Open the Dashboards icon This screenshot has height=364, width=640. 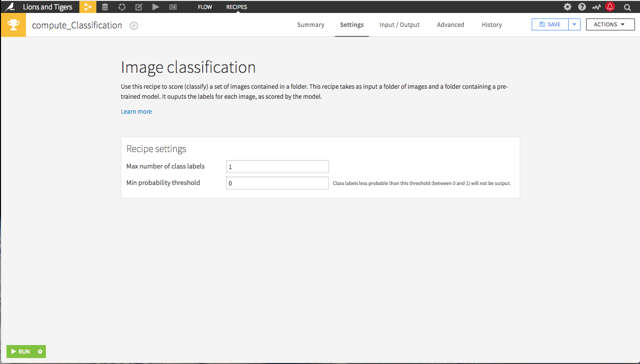click(173, 7)
